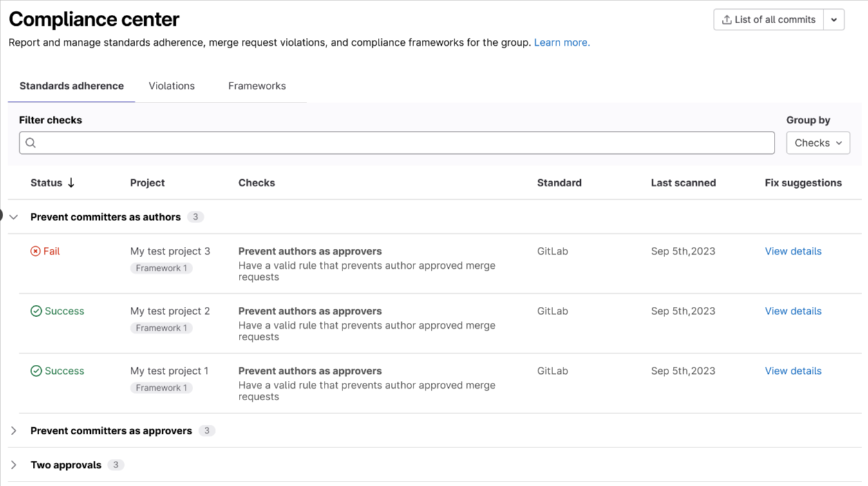Click the green Success icon beside My test project 2
The width and height of the screenshot is (868, 486).
click(x=36, y=311)
